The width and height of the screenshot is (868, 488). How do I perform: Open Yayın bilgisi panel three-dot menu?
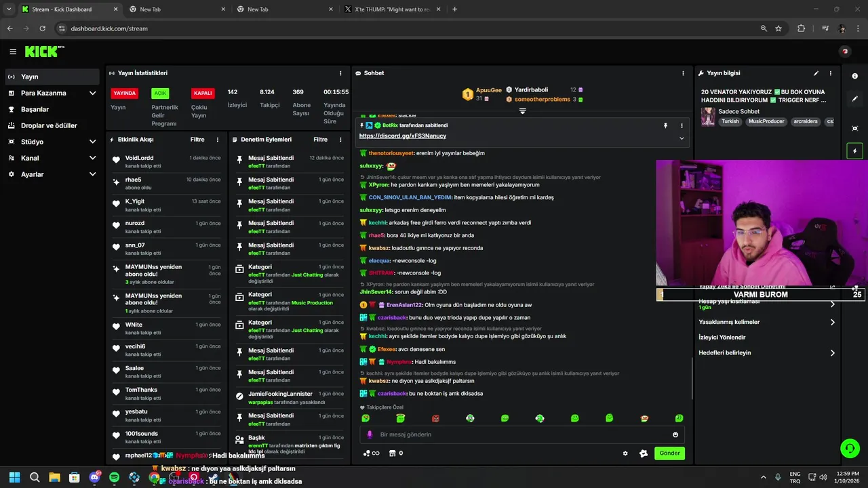[x=831, y=73]
